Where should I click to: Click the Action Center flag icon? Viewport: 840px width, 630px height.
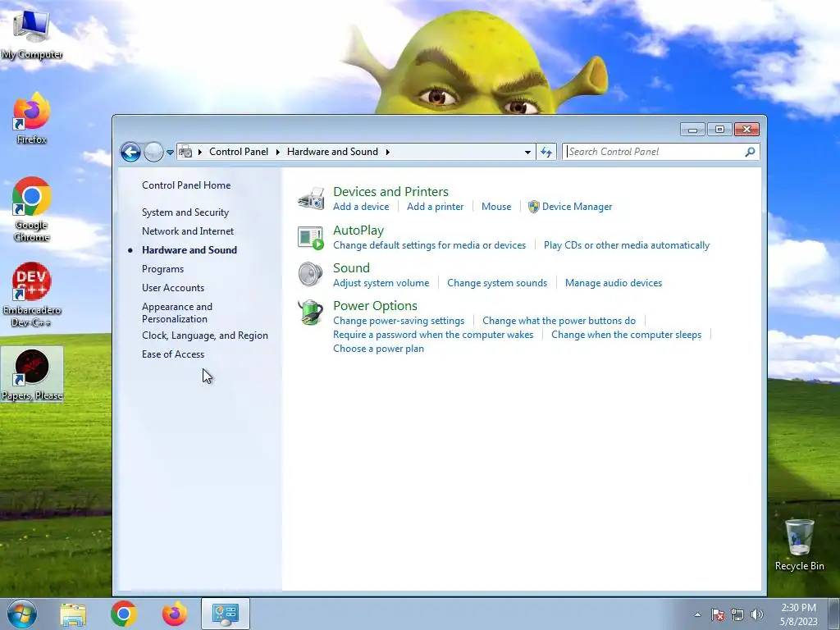(x=717, y=614)
